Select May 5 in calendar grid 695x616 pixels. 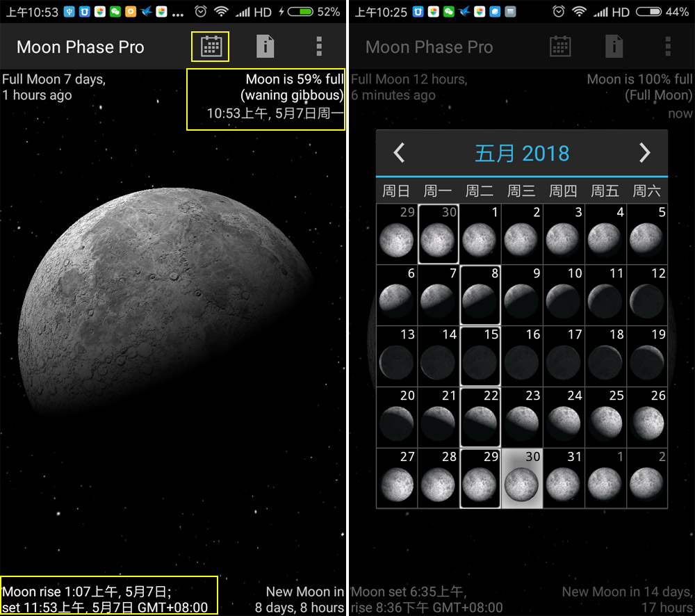pyautogui.click(x=646, y=234)
